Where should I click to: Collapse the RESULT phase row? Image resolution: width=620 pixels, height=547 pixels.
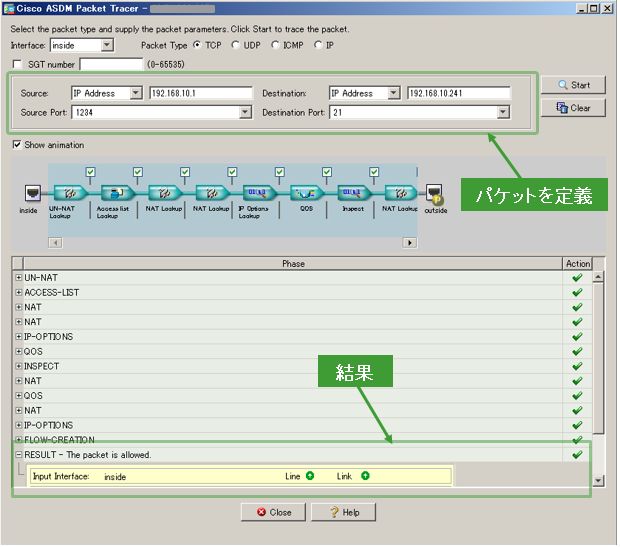pos(19,455)
